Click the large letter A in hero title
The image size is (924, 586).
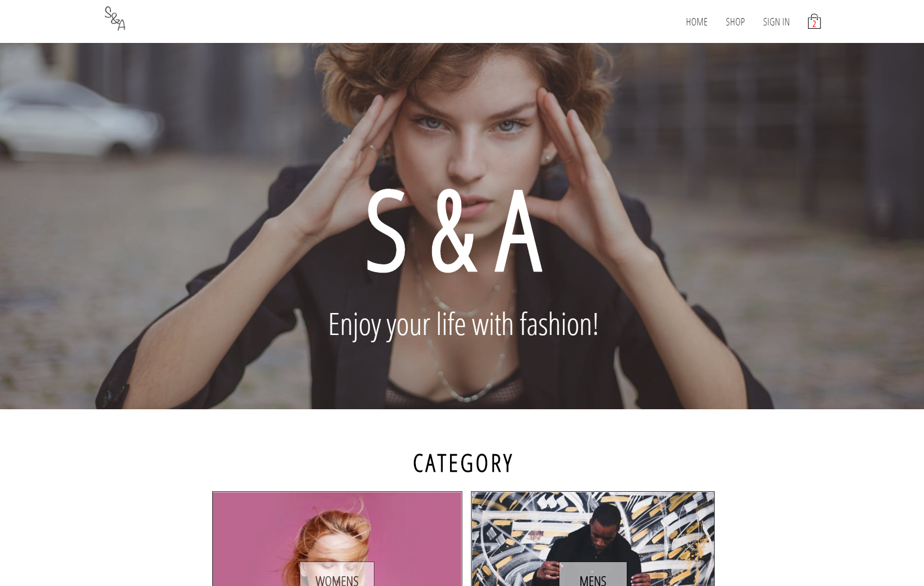tap(518, 230)
